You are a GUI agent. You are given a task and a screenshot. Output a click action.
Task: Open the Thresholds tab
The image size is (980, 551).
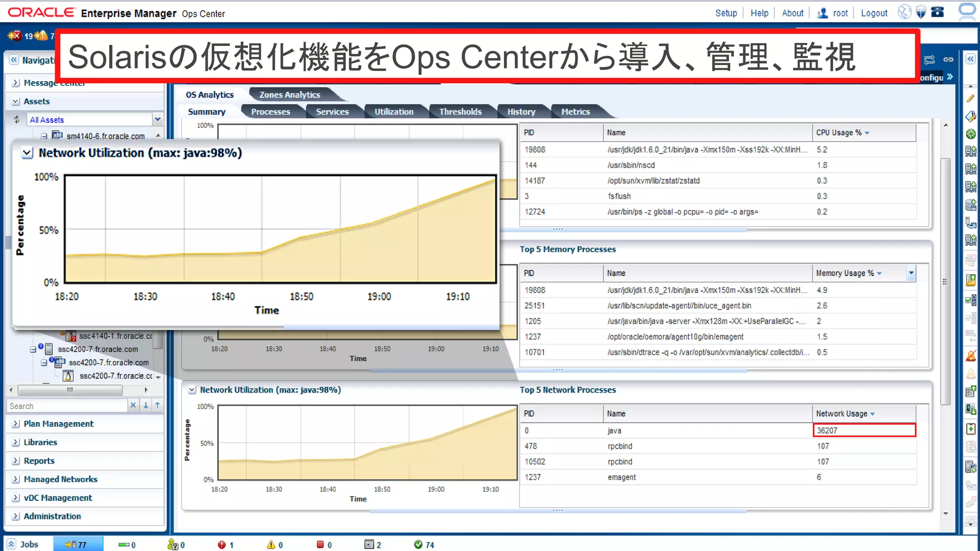point(460,111)
